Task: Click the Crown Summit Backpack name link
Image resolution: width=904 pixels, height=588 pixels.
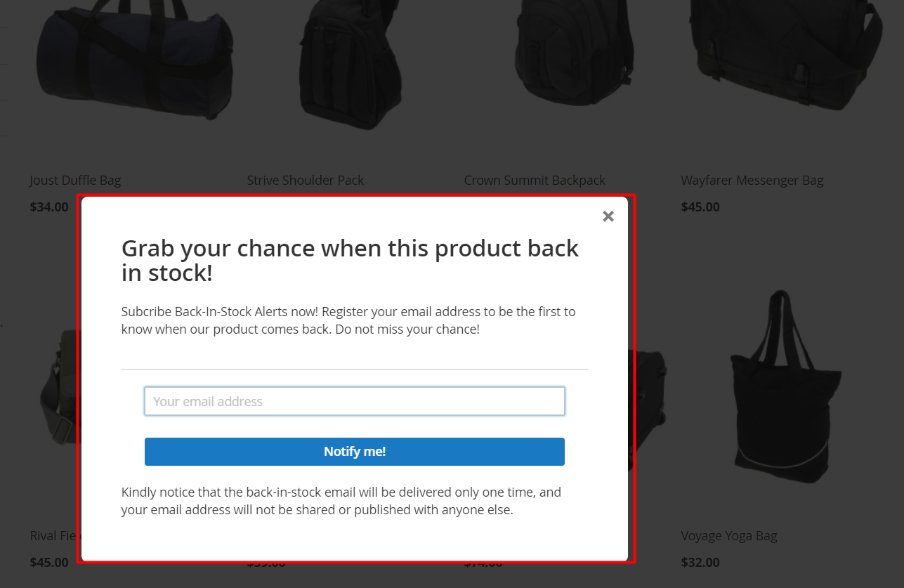Action: [535, 181]
